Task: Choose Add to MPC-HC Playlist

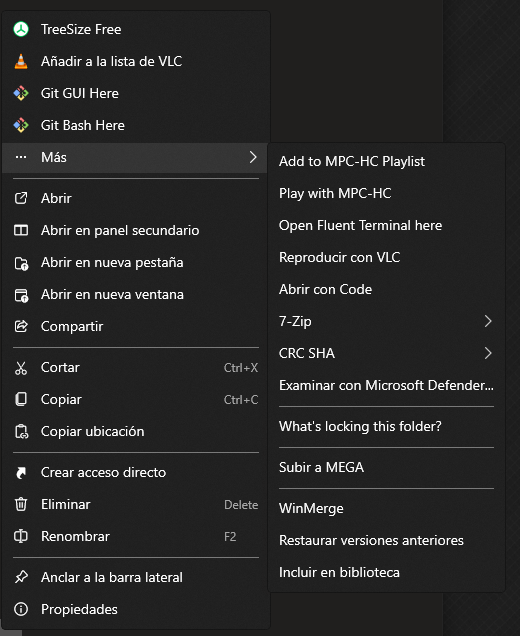Action: pos(386,161)
